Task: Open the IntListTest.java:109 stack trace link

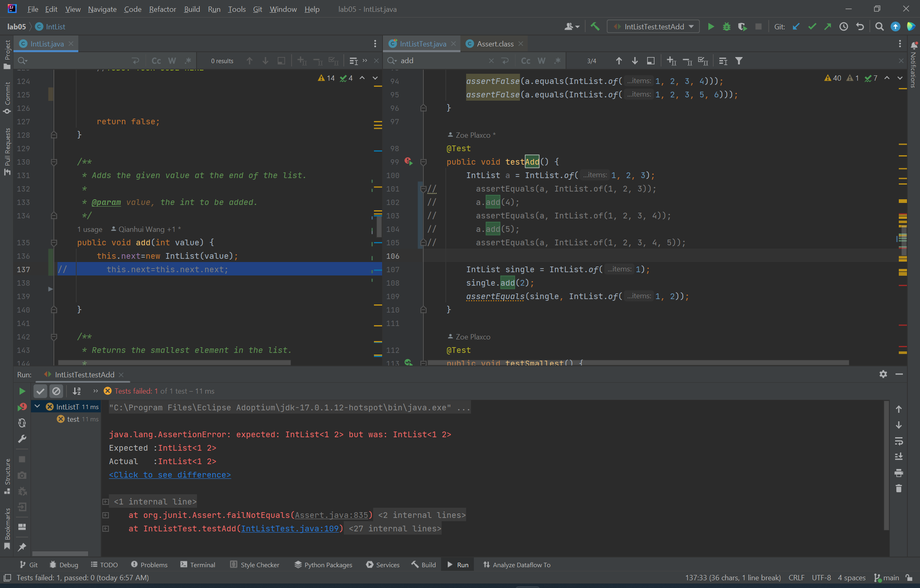Action: coord(290,529)
